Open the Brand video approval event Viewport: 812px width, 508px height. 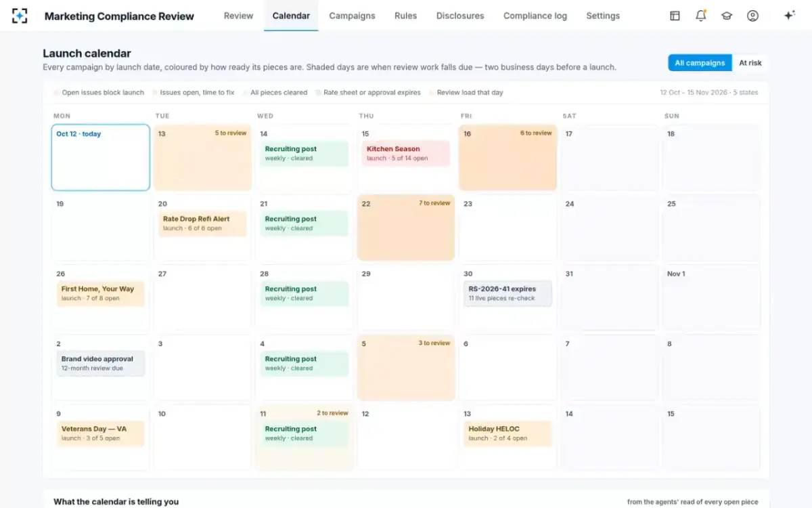[100, 364]
